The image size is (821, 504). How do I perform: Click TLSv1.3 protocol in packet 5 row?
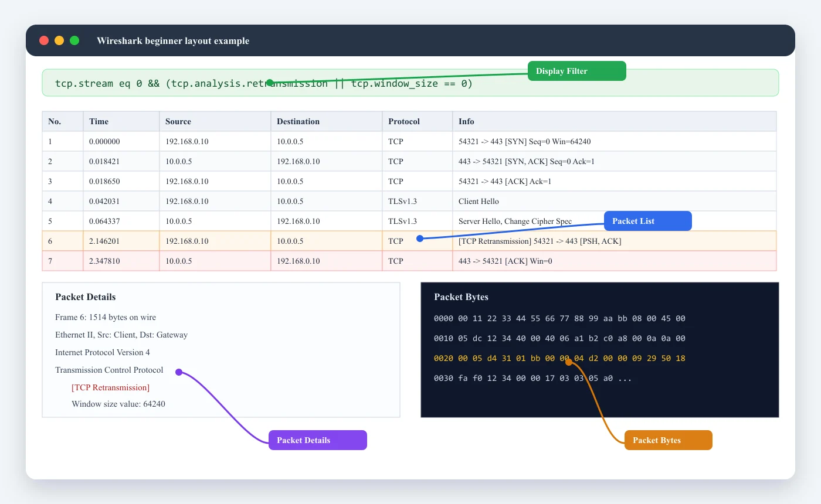[402, 221]
